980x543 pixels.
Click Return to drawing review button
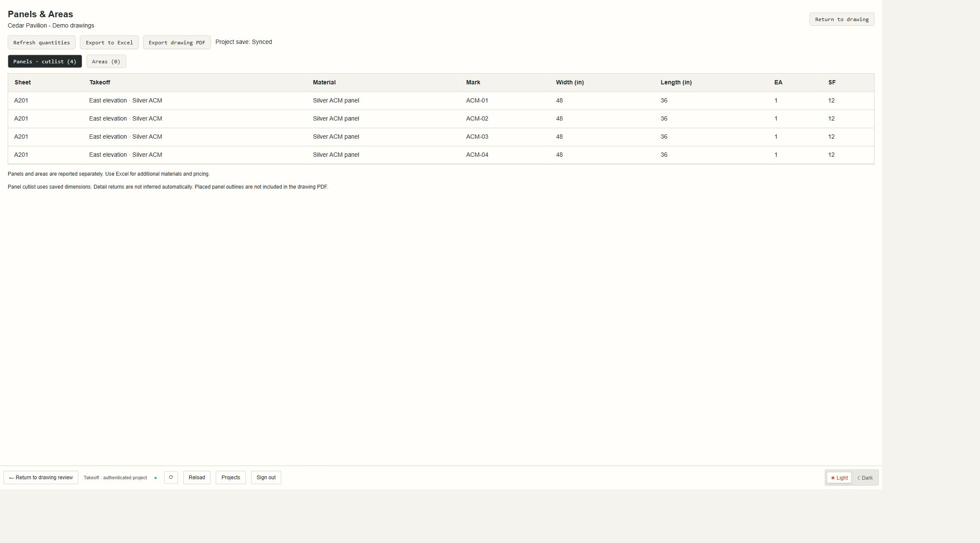41,477
